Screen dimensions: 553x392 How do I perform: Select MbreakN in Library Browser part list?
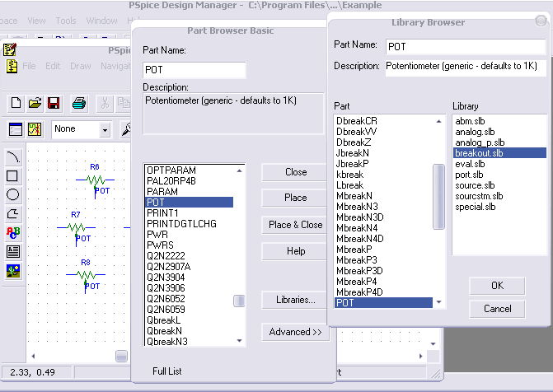354,196
